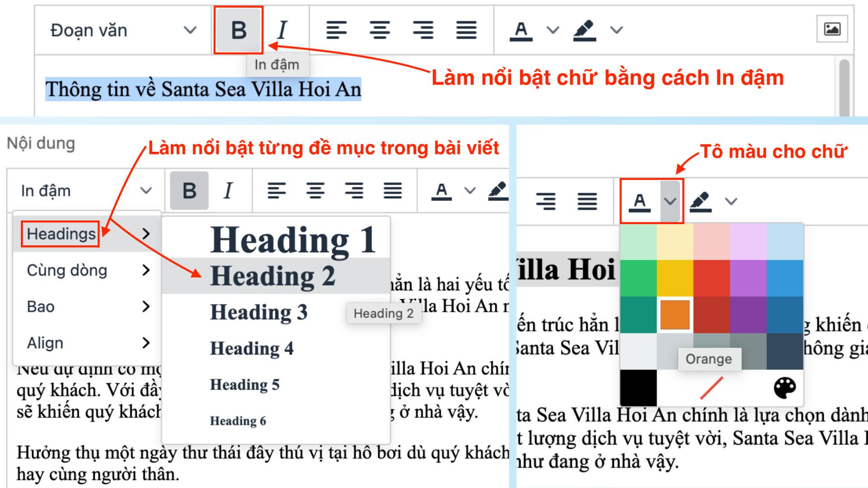Viewport: 868px width, 488px height.
Task: Open the In đậm format dropdown
Action: tap(86, 191)
